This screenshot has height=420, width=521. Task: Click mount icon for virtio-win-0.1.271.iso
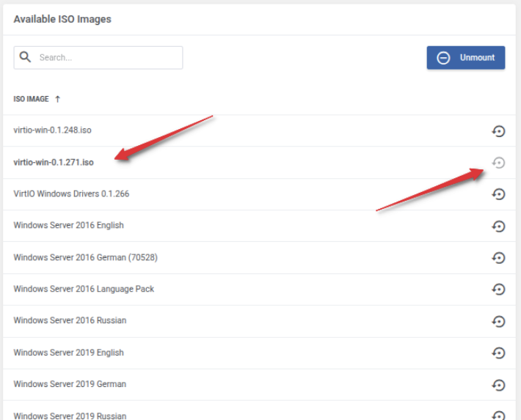point(498,163)
